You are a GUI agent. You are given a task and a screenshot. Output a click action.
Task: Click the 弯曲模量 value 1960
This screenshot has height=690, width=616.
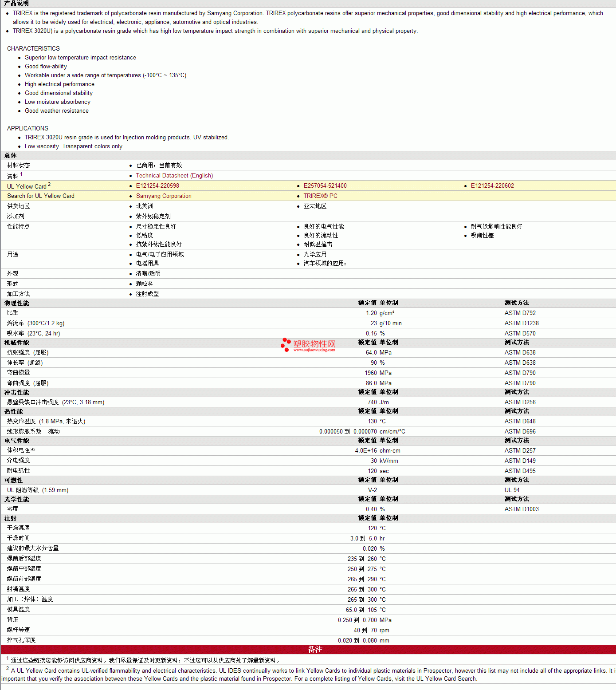click(371, 373)
